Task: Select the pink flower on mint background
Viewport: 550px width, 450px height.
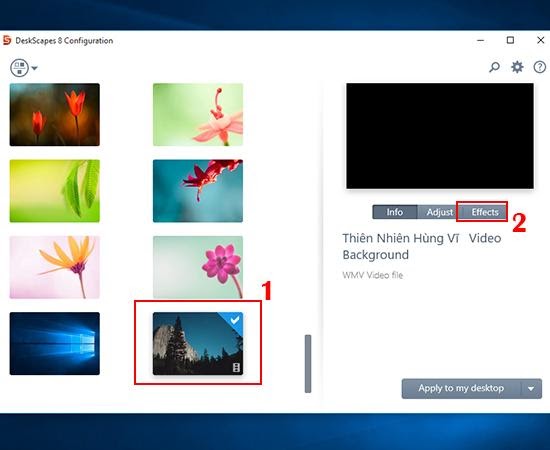Action: pos(198,267)
